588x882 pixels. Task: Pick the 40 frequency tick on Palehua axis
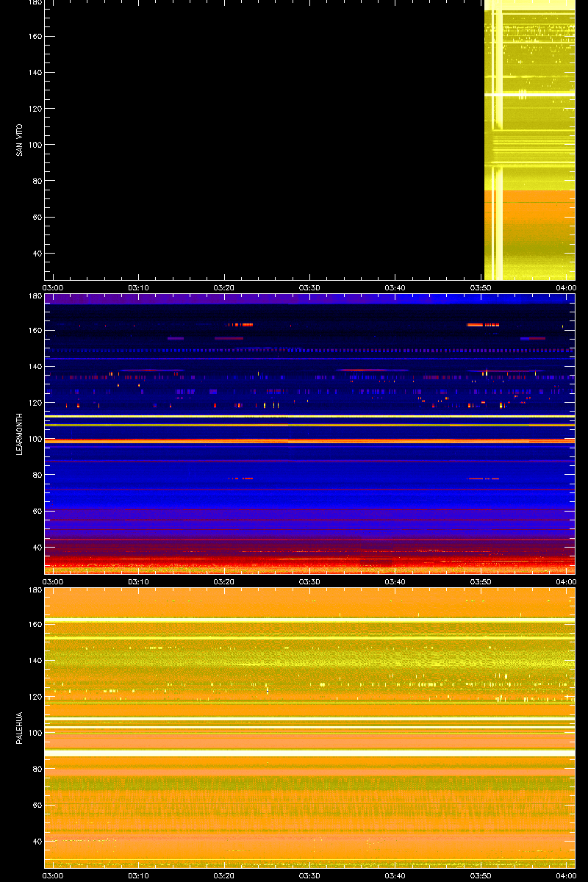36,842
